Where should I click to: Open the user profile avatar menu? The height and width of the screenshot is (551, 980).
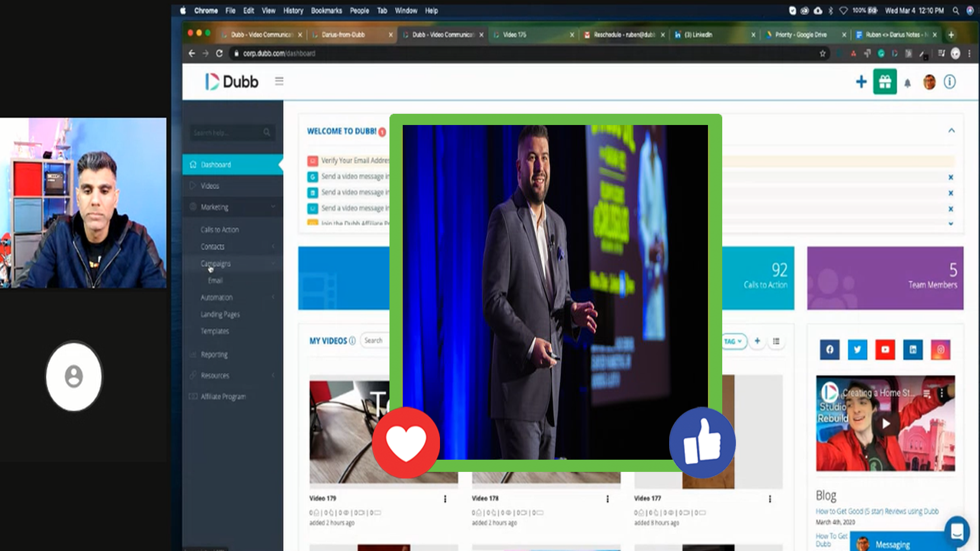[929, 82]
